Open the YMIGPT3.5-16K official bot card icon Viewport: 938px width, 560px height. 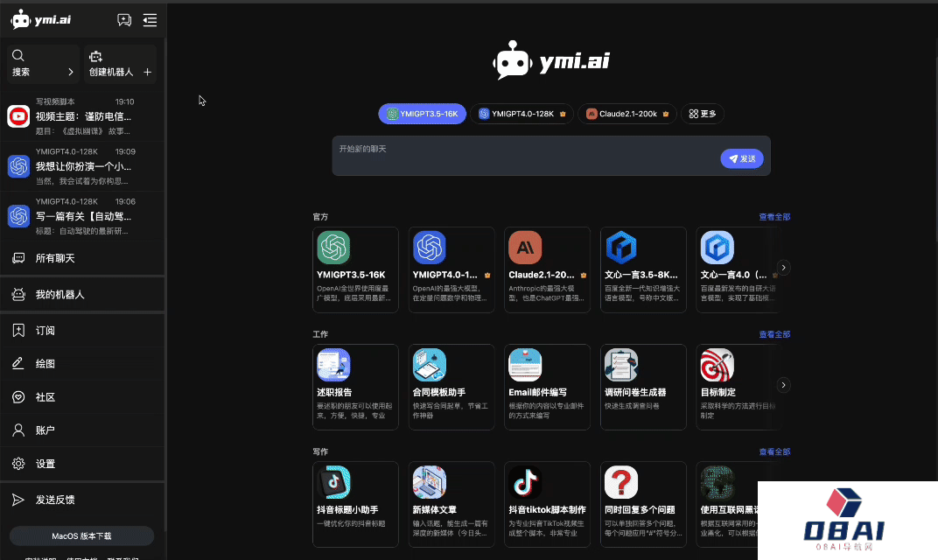[x=333, y=248]
